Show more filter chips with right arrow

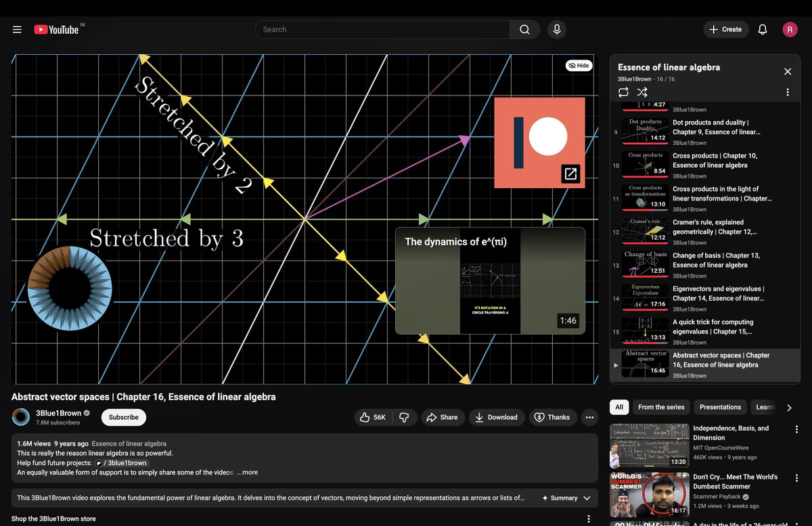pos(789,408)
